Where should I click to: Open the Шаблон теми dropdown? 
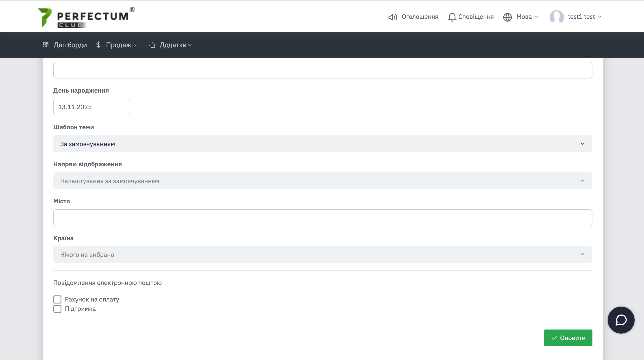tap(322, 144)
